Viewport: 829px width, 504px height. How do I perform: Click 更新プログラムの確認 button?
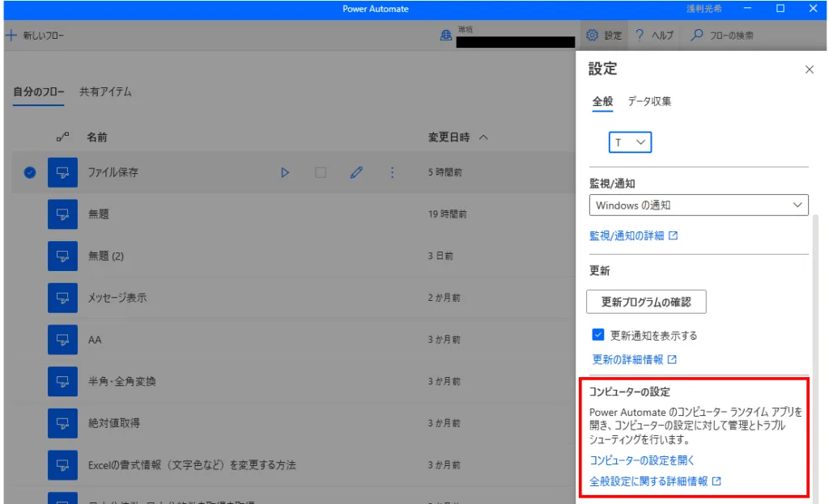(646, 302)
